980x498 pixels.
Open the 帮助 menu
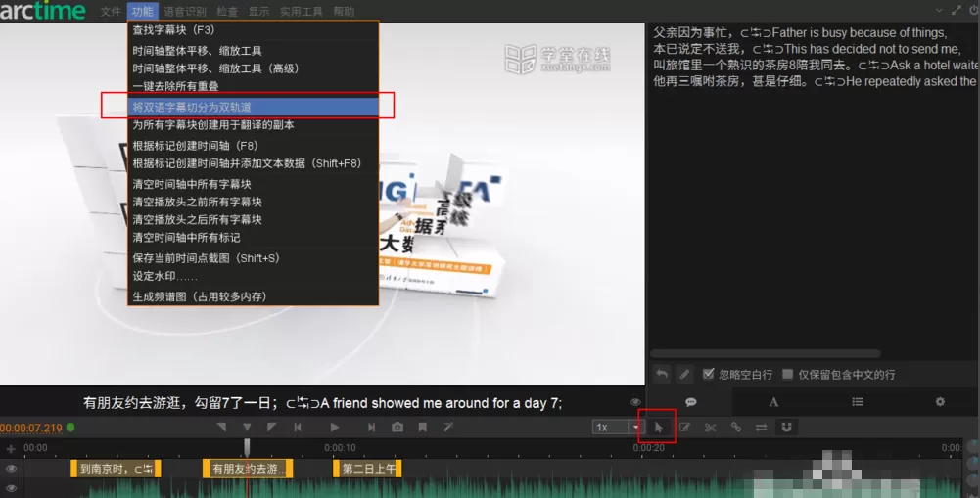pyautogui.click(x=344, y=11)
